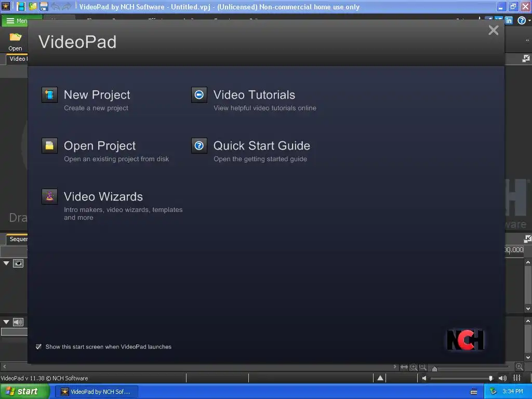Expand the toolbar overflow chevron
This screenshot has height=399, width=532.
point(527,41)
